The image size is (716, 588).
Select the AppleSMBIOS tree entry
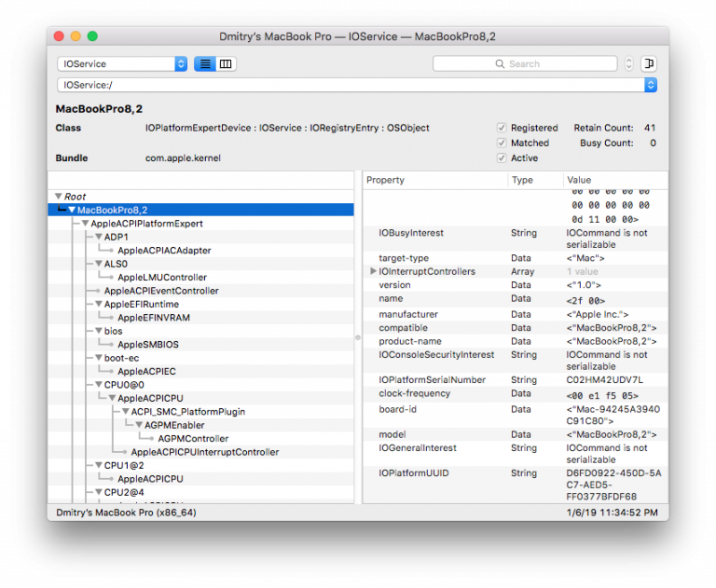(147, 345)
